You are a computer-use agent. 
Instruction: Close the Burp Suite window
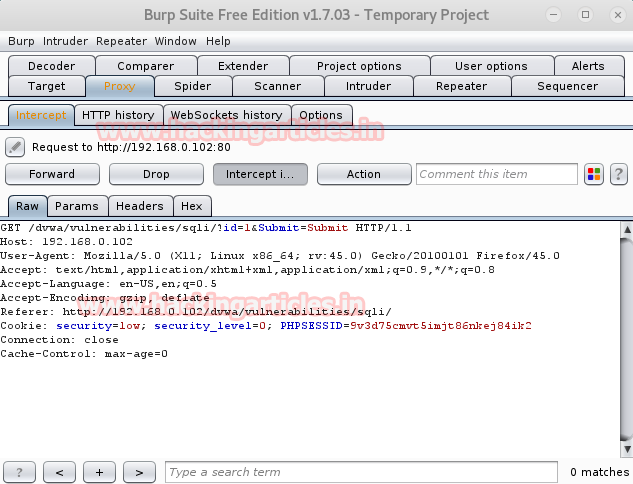618,15
